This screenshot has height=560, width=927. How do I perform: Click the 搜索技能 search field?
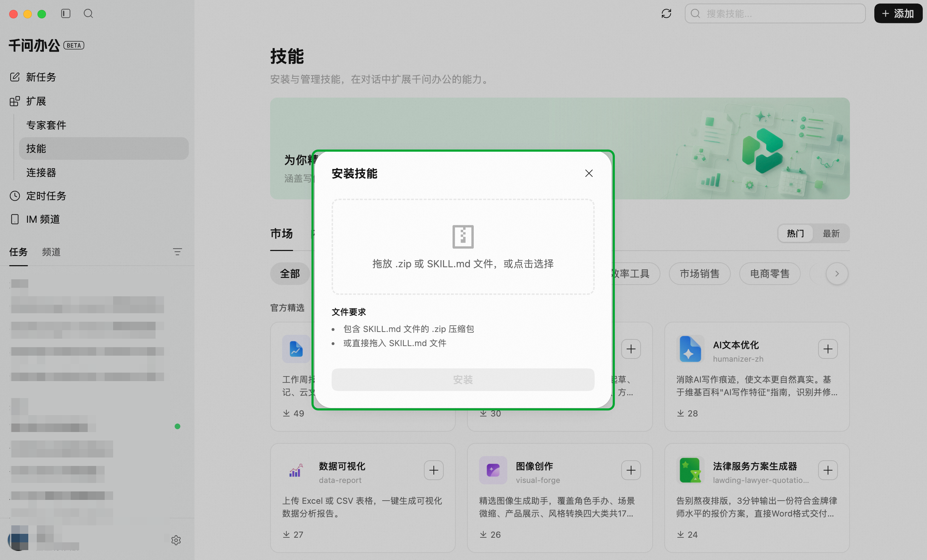[x=775, y=13]
